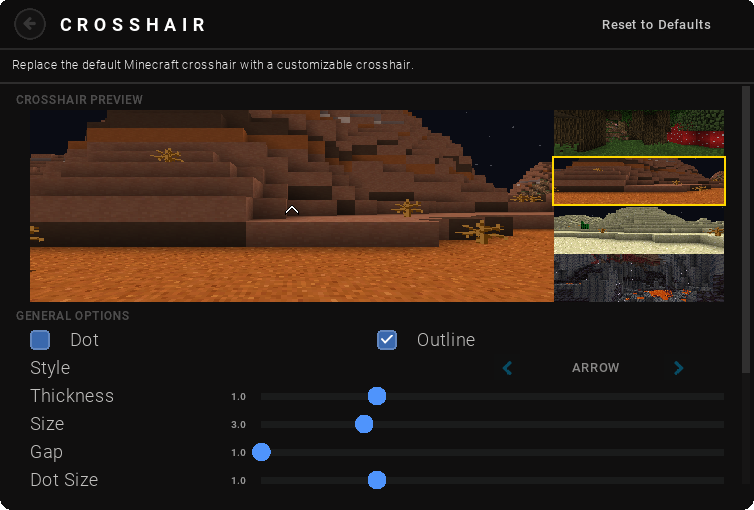The image size is (754, 510).
Task: Click Reset to Defaults
Action: coord(656,25)
